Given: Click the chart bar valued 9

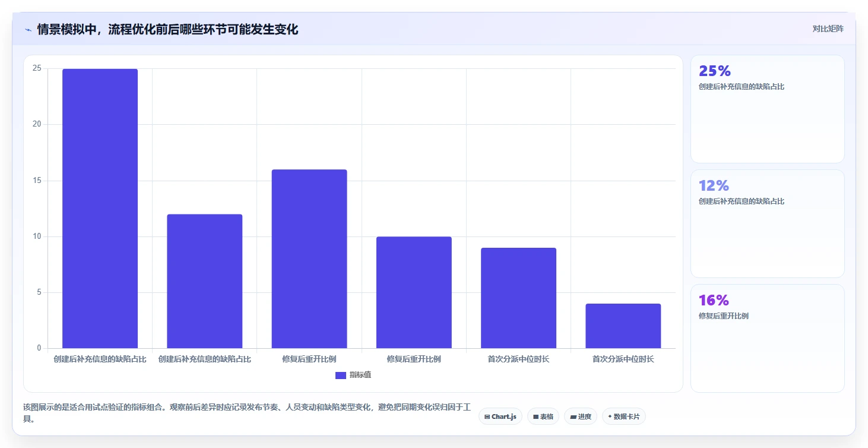Looking at the screenshot, I should pos(518,298).
